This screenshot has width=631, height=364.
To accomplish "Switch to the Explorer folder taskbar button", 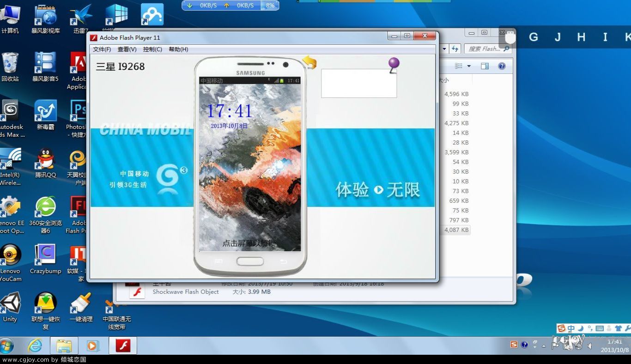I will (x=64, y=346).
